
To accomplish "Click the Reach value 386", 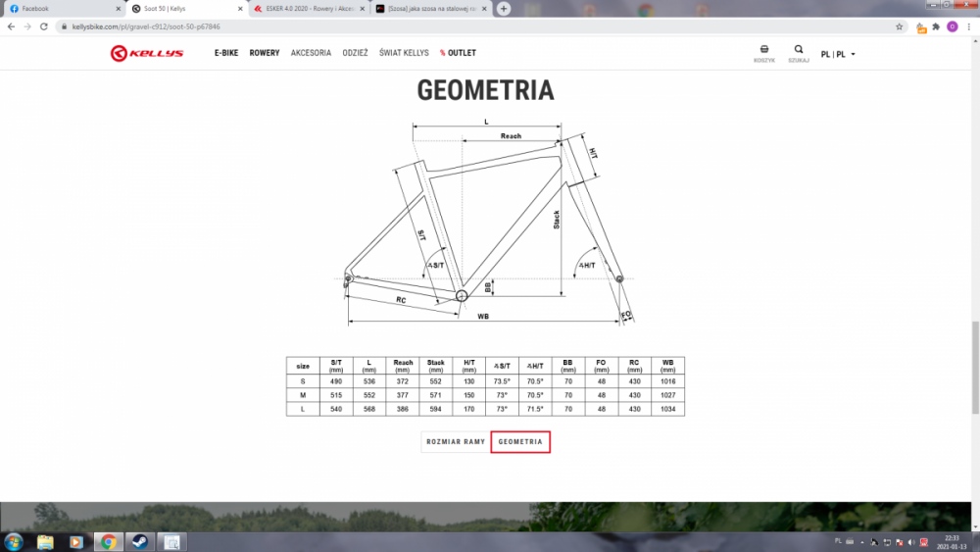I will [x=403, y=409].
